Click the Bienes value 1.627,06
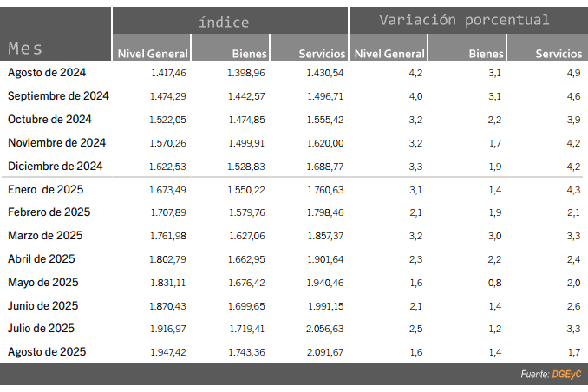This screenshot has height=392, width=588. click(247, 236)
